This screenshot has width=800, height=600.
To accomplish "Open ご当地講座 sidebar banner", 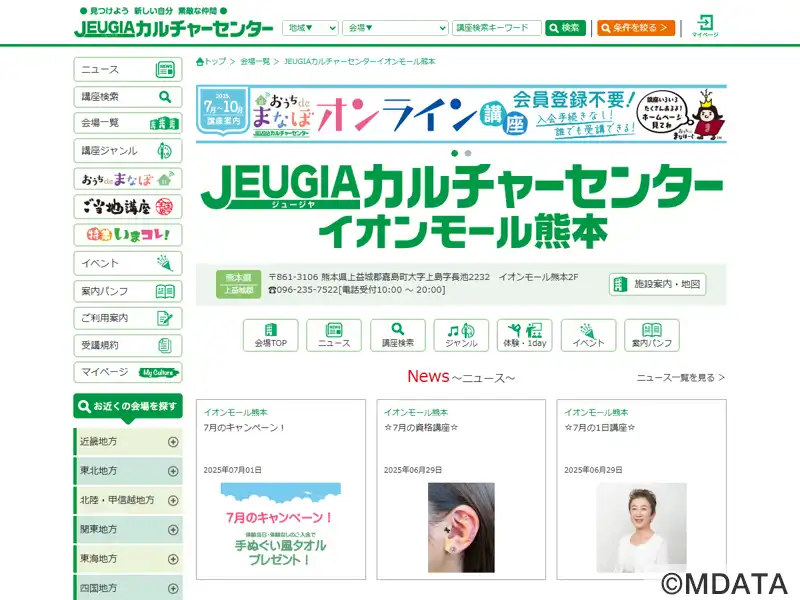I will click(128, 207).
